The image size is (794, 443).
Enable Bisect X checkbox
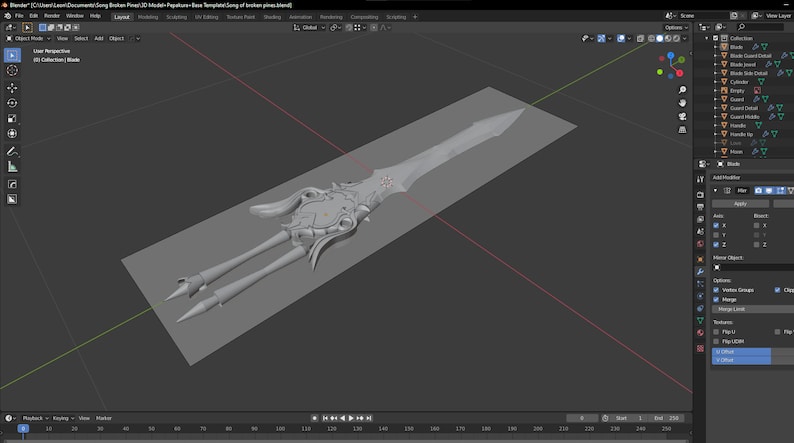click(757, 225)
